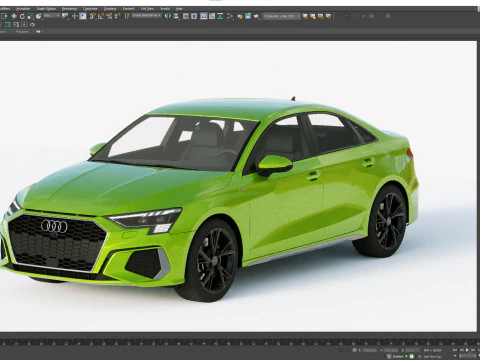Screen dimensions: 480x360
Task: Click the current frame number field
Action: pos(467,356)
